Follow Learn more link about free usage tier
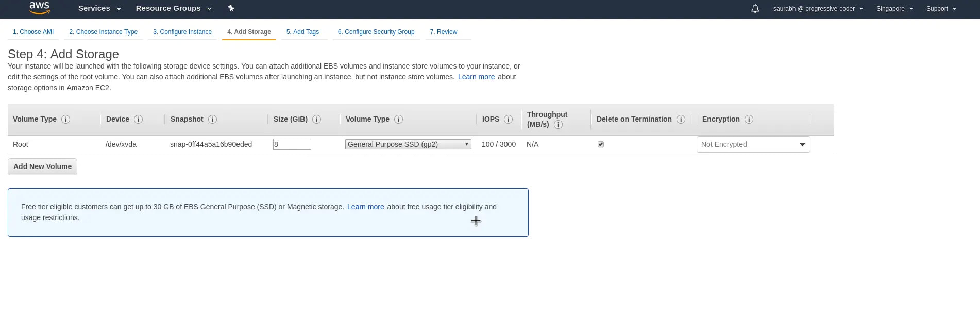 pyautogui.click(x=365, y=207)
